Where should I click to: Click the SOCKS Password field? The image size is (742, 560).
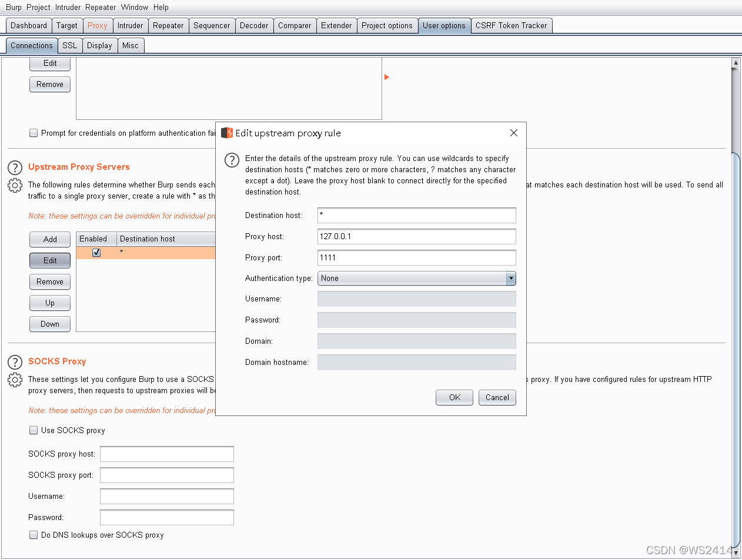click(167, 517)
